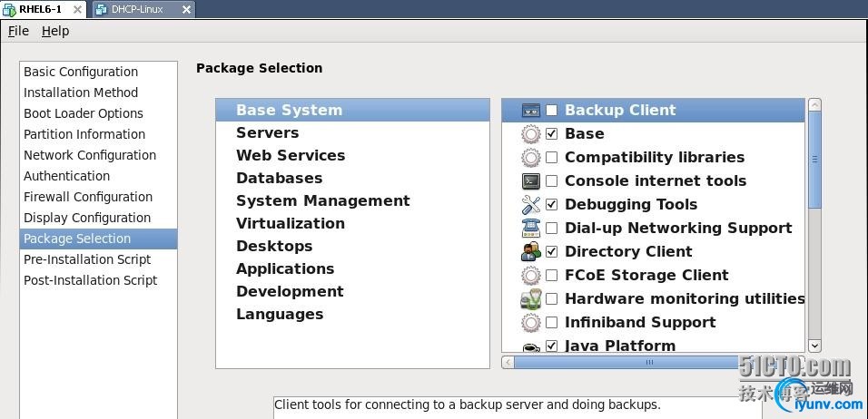
Task: Click the Backup Client package icon
Action: pyautogui.click(x=531, y=111)
